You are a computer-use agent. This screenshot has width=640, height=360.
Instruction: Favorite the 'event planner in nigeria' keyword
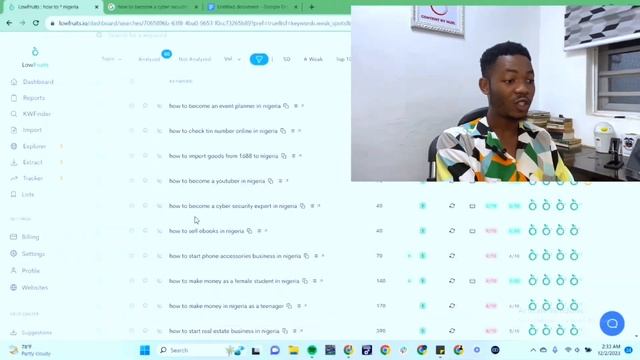coord(145,106)
